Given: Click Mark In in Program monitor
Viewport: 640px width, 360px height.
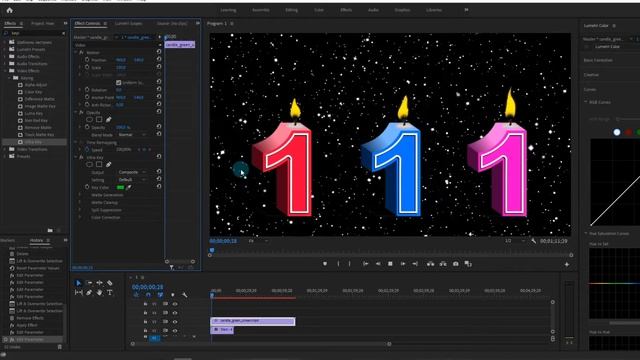Looking at the screenshot, I should click(x=338, y=264).
